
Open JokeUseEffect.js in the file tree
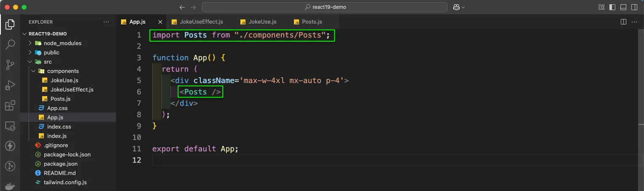click(x=68, y=89)
